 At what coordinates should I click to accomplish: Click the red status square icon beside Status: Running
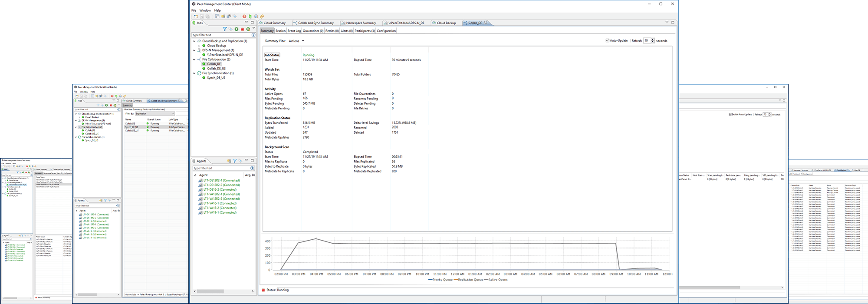pyautogui.click(x=263, y=290)
